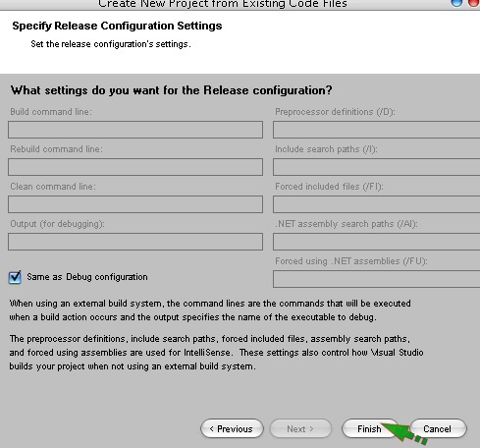Cancel the project creation wizard
The image size is (480, 448).
438,428
